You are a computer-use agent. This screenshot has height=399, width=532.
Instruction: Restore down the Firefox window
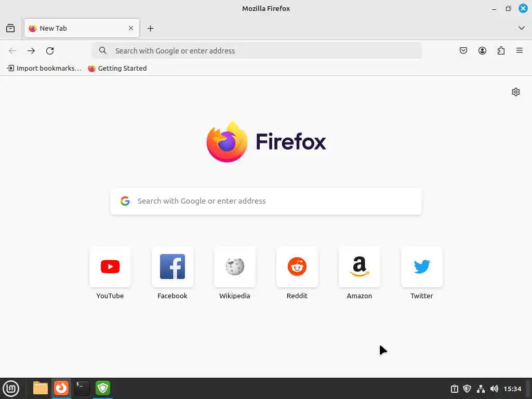pos(508,8)
